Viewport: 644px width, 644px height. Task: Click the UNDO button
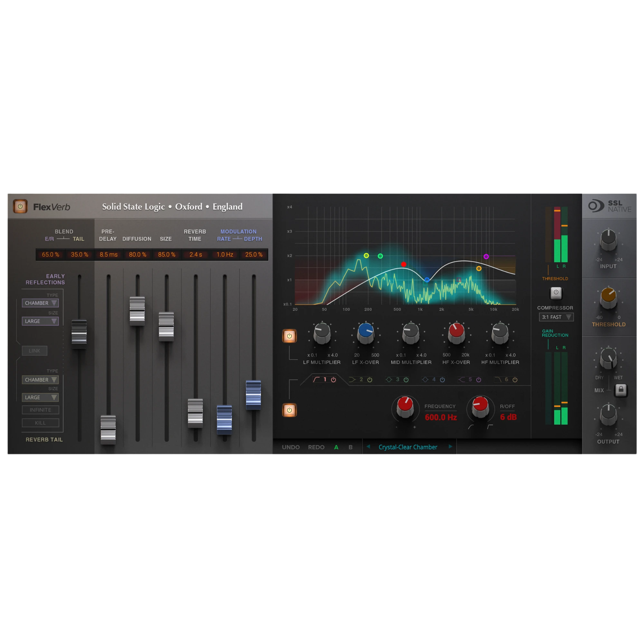coord(291,447)
